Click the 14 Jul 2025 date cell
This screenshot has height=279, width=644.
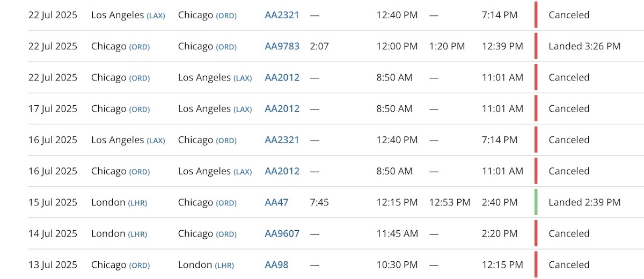[x=53, y=233]
